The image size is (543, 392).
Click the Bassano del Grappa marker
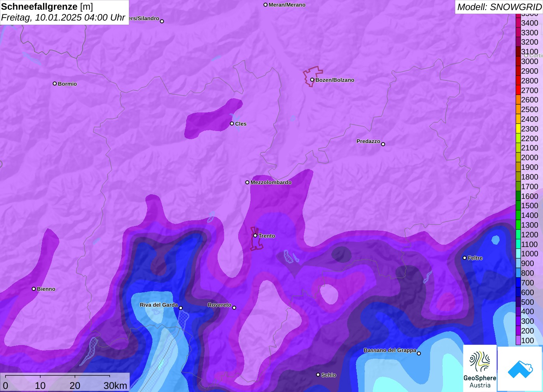tap(418, 353)
